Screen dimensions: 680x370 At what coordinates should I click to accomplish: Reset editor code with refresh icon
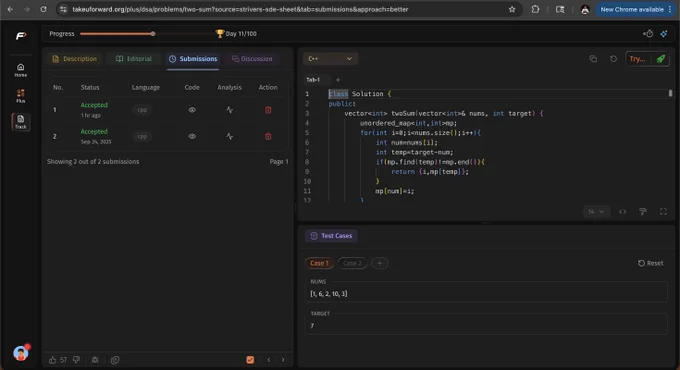[613, 59]
